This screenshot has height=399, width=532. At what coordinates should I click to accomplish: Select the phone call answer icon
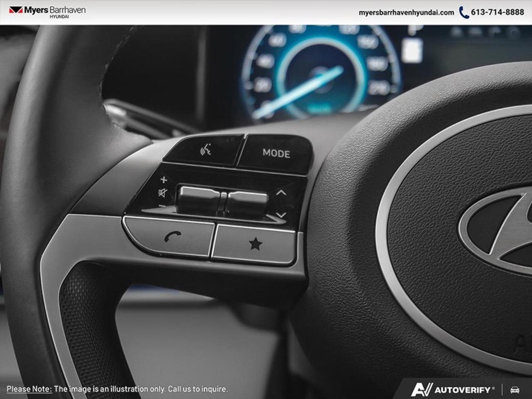pyautogui.click(x=174, y=237)
